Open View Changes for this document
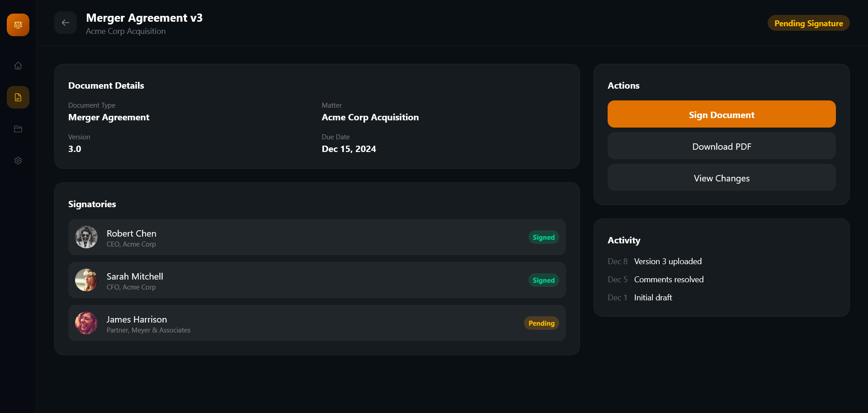 point(722,178)
